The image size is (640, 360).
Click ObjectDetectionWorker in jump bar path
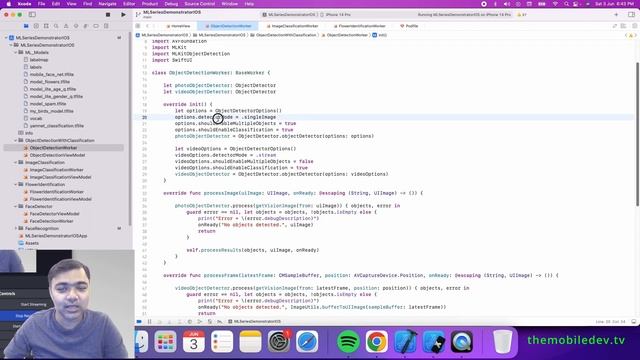pos(345,35)
